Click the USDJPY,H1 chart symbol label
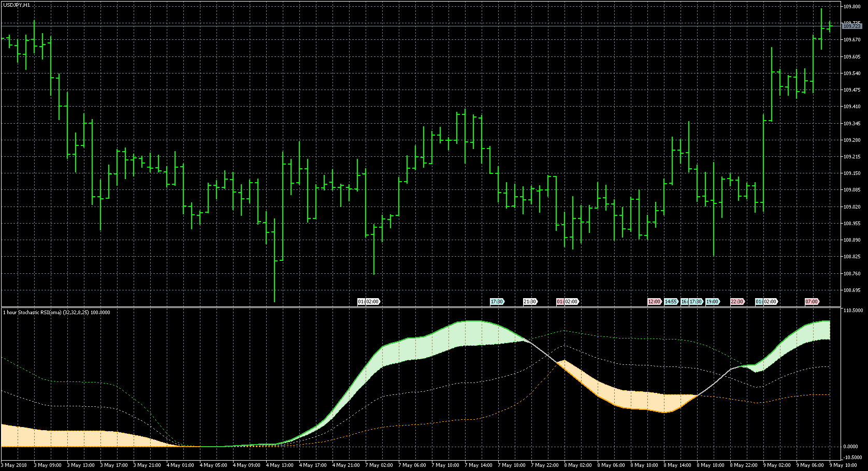Screen dimensions: 868x471 (17, 5)
